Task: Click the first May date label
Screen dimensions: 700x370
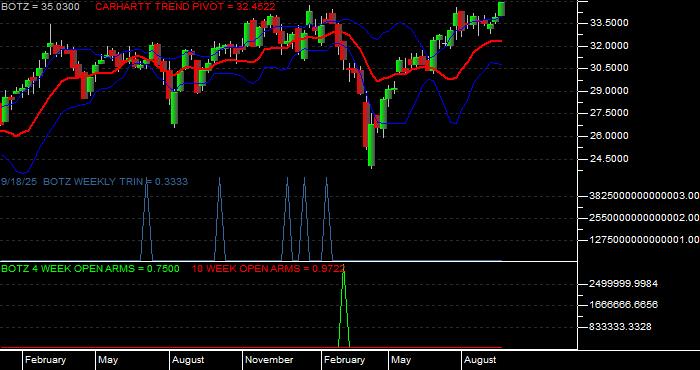Action: (108, 360)
